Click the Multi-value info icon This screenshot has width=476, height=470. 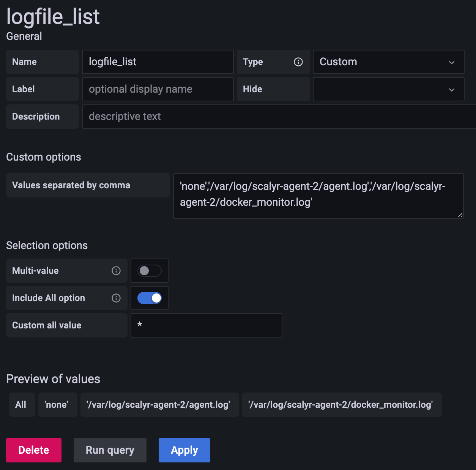[x=116, y=271]
